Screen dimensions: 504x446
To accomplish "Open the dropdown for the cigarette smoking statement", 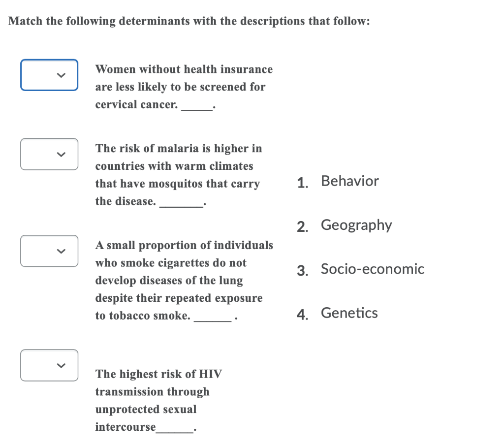I will click(49, 251).
